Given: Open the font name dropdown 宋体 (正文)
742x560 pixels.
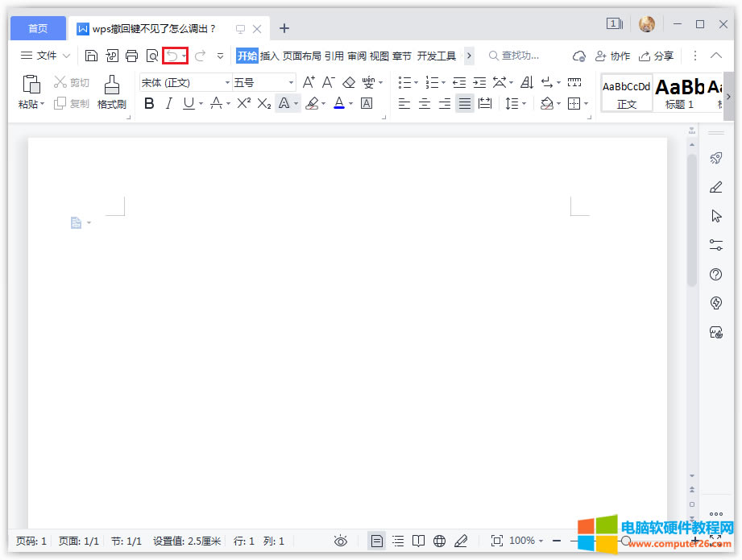Looking at the screenshot, I should 185,82.
